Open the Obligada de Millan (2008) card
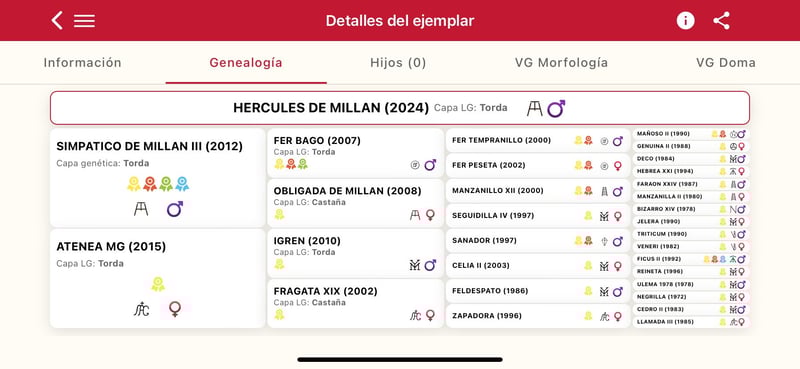The image size is (800, 369). coord(356,203)
